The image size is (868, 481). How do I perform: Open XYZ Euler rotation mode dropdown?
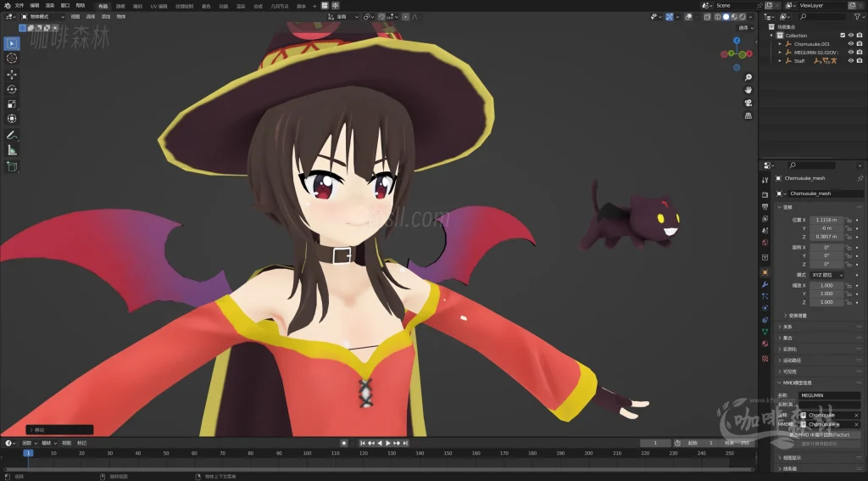[827, 275]
